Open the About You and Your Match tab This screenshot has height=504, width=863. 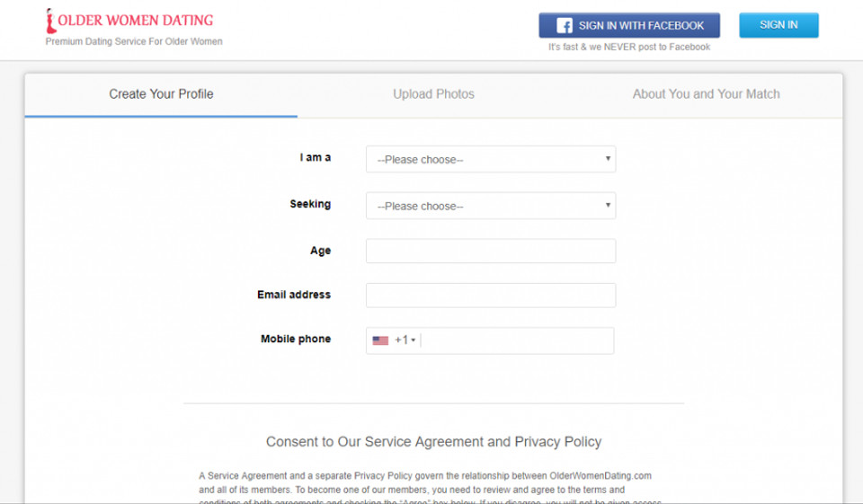706,94
